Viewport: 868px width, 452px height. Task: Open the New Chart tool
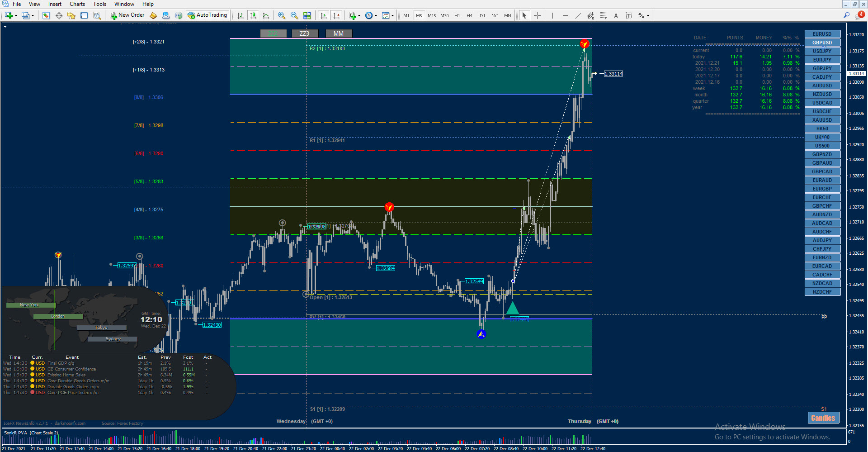point(9,15)
